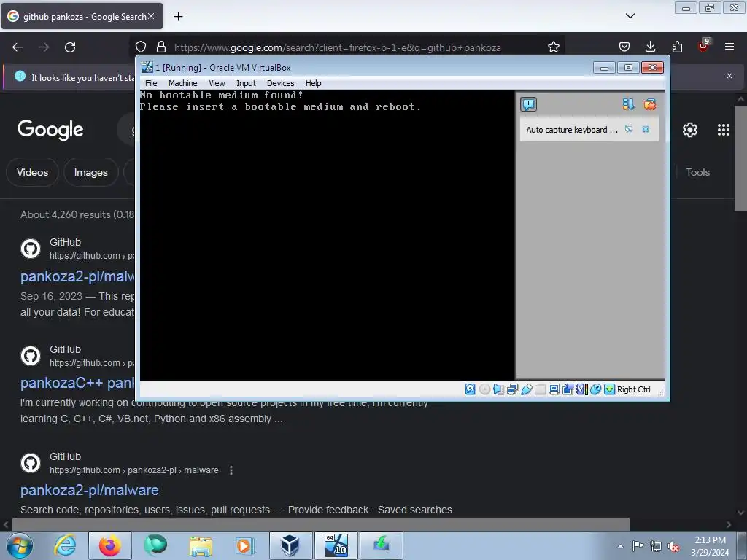
Task: Reload the Firefox page
Action: point(70,47)
